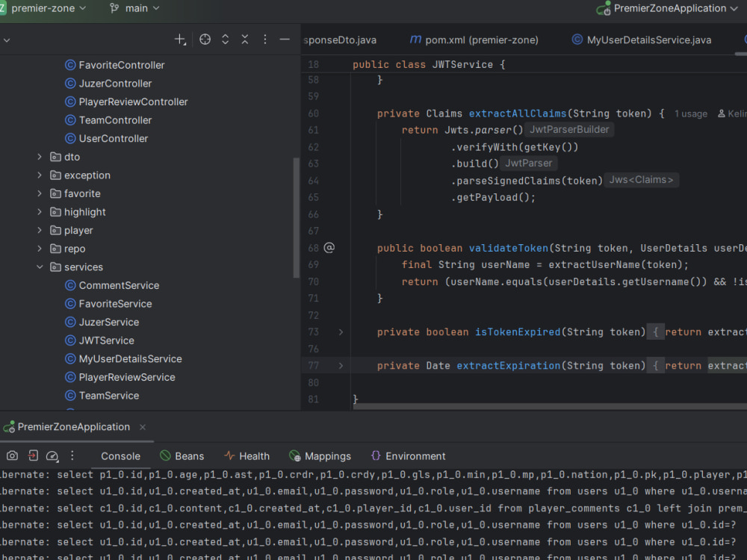Click the dto folder icon
The width and height of the screenshot is (747, 560).
[x=56, y=157]
